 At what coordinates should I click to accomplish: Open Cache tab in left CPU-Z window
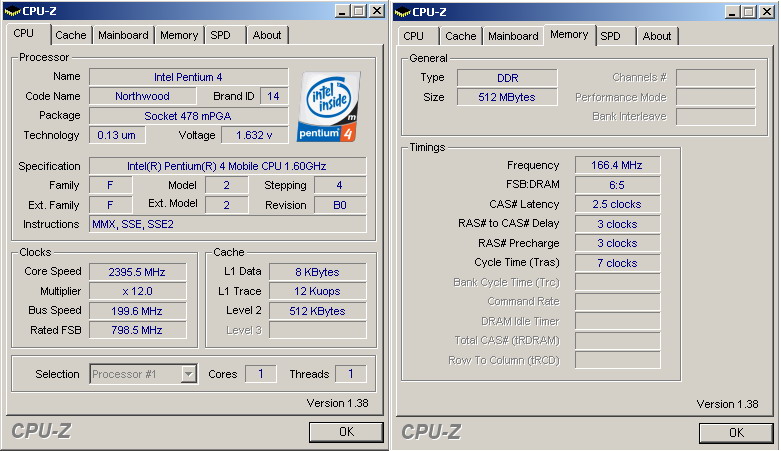pyautogui.click(x=71, y=35)
